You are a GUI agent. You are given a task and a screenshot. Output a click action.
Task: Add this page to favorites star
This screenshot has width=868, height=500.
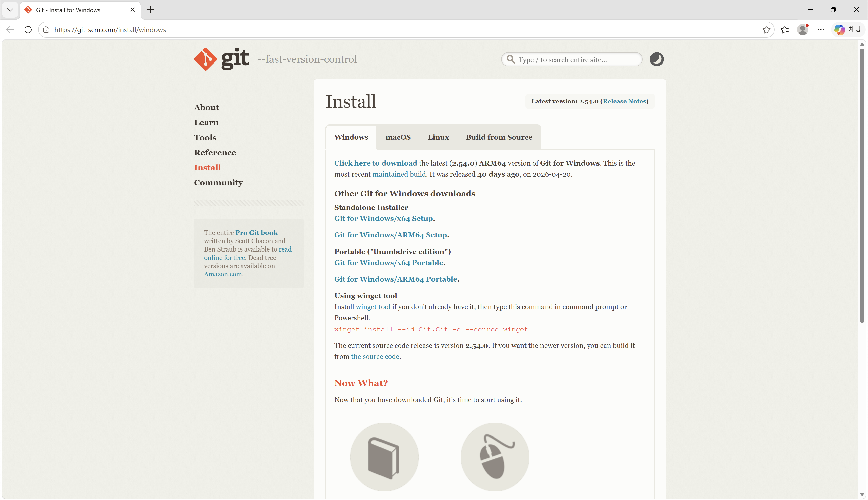(x=766, y=30)
